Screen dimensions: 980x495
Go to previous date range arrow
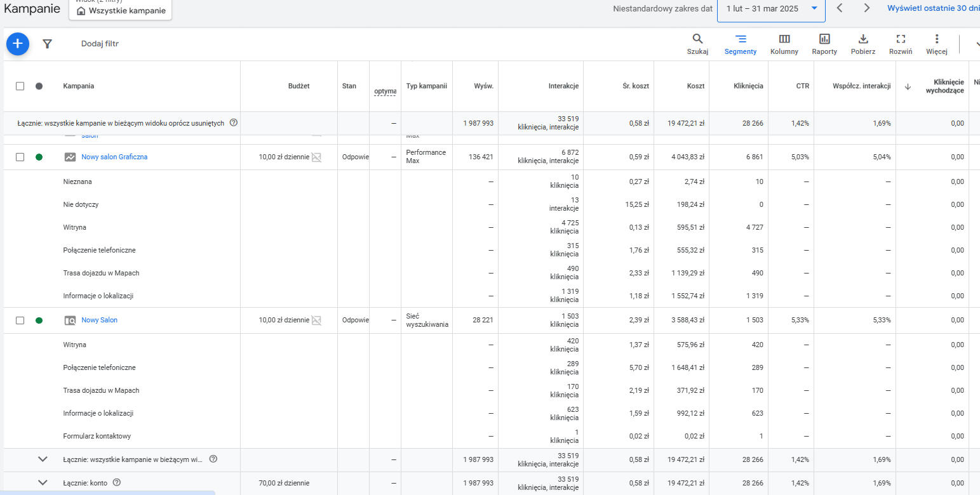(840, 8)
